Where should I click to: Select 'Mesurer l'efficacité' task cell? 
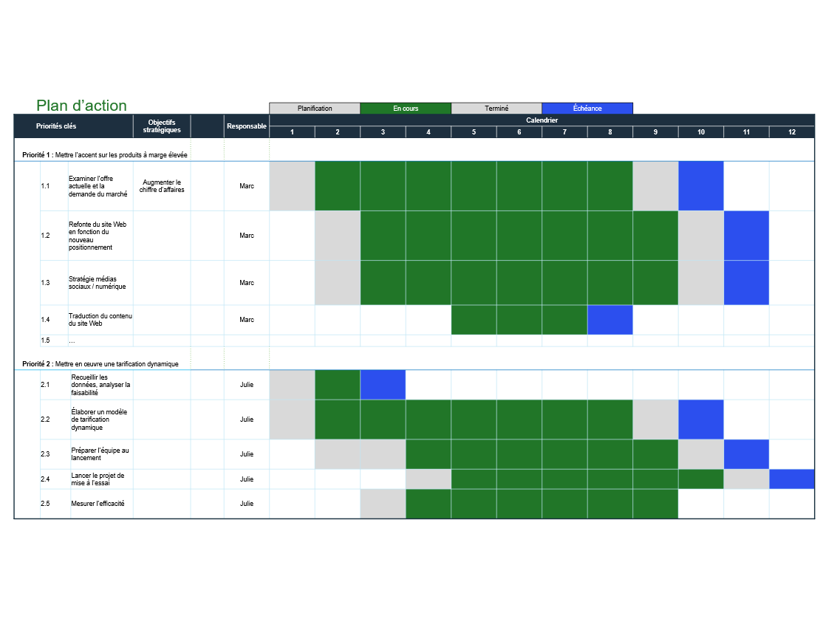tap(102, 504)
